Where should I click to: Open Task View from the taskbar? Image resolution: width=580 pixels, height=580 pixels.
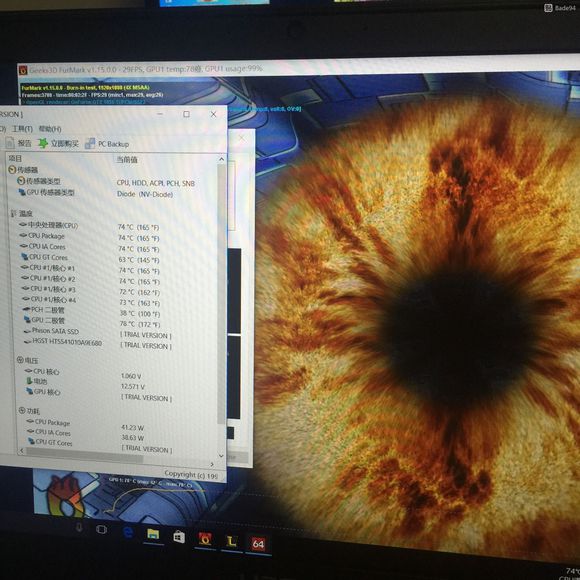click(101, 530)
